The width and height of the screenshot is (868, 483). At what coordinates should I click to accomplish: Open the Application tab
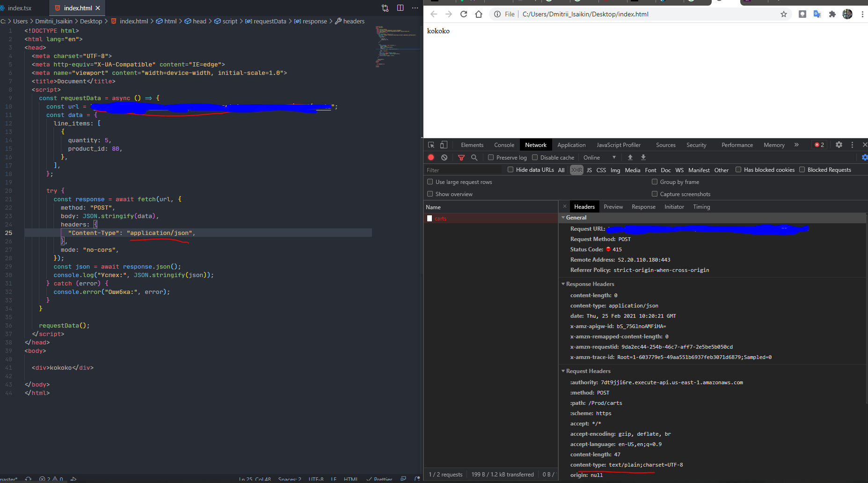tap(571, 145)
